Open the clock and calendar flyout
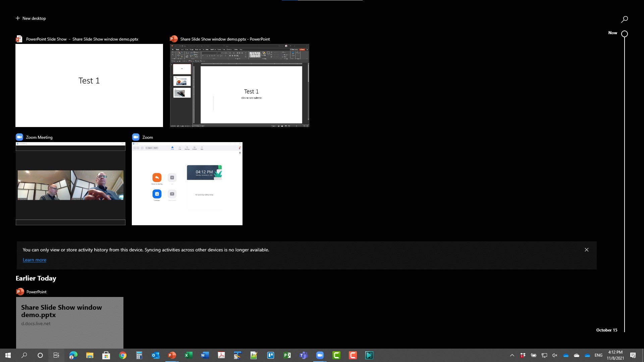 point(615,355)
